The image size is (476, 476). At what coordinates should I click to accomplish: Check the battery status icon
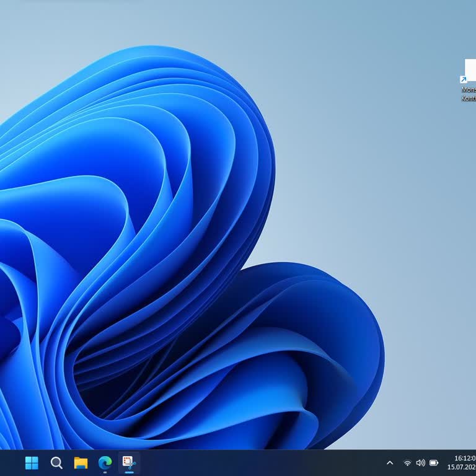click(x=434, y=463)
